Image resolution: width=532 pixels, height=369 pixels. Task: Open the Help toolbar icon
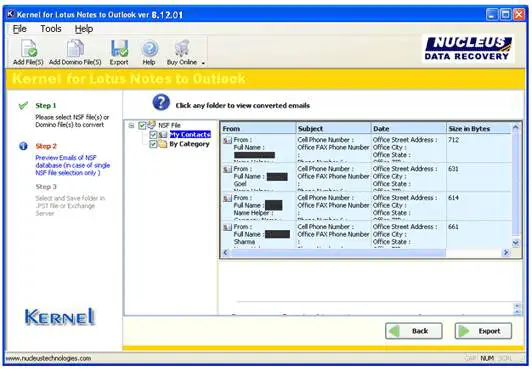point(149,49)
